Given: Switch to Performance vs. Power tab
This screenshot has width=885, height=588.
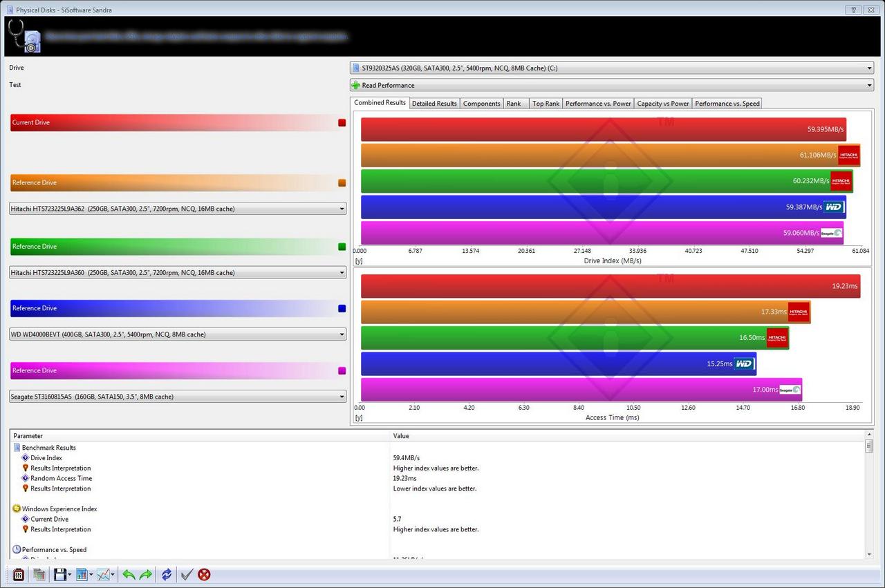Looking at the screenshot, I should click(598, 104).
